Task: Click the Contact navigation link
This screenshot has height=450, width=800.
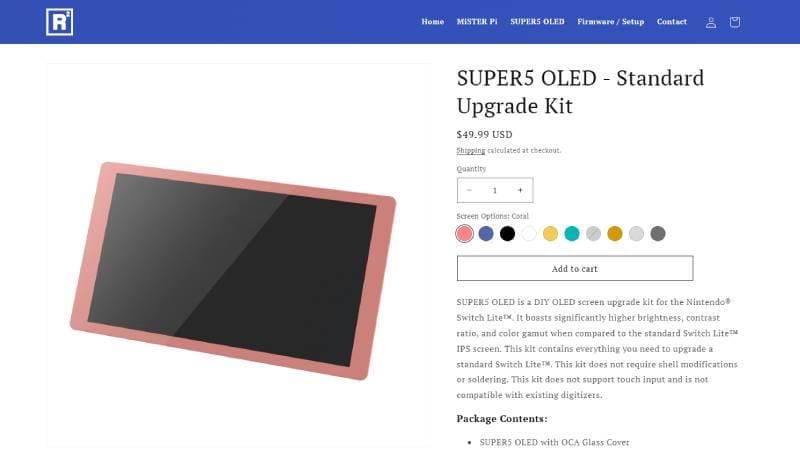Action: (672, 22)
